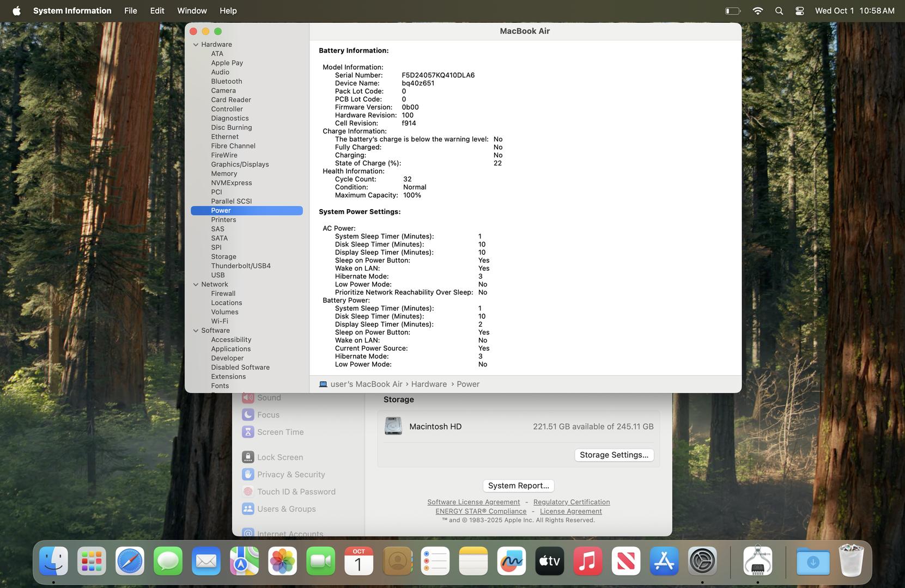
Task: Launch Safari from the Dock
Action: click(x=130, y=561)
